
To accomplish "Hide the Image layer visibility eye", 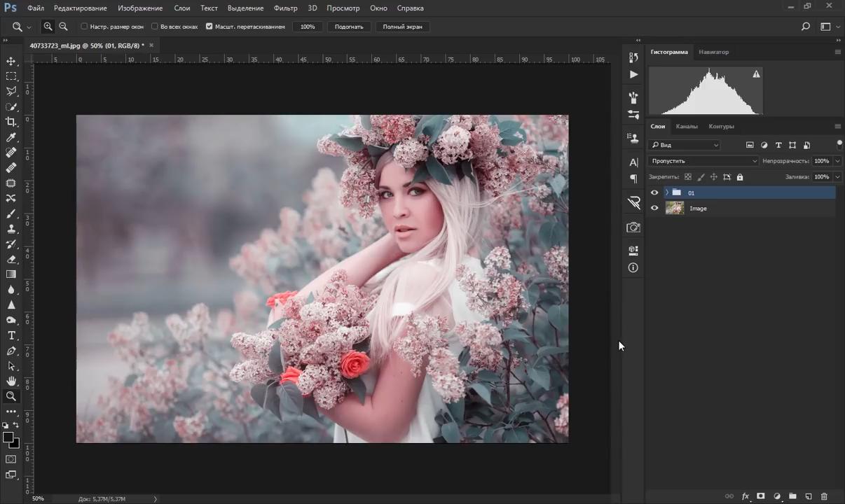I will click(x=654, y=208).
